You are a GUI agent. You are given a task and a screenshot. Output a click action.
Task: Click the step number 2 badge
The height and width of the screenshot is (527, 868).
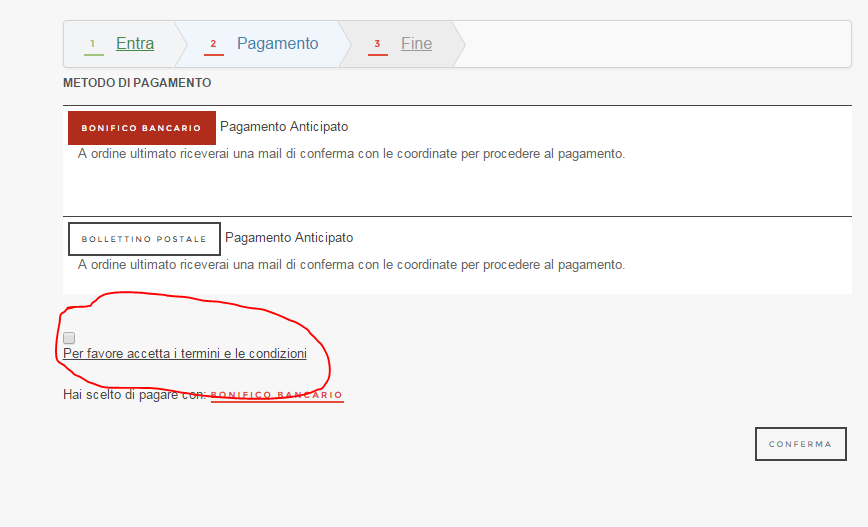(x=213, y=44)
